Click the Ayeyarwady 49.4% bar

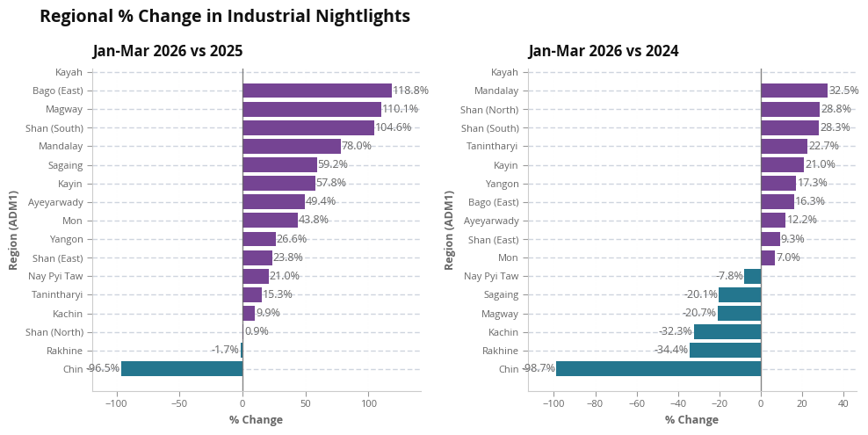[x=273, y=201]
